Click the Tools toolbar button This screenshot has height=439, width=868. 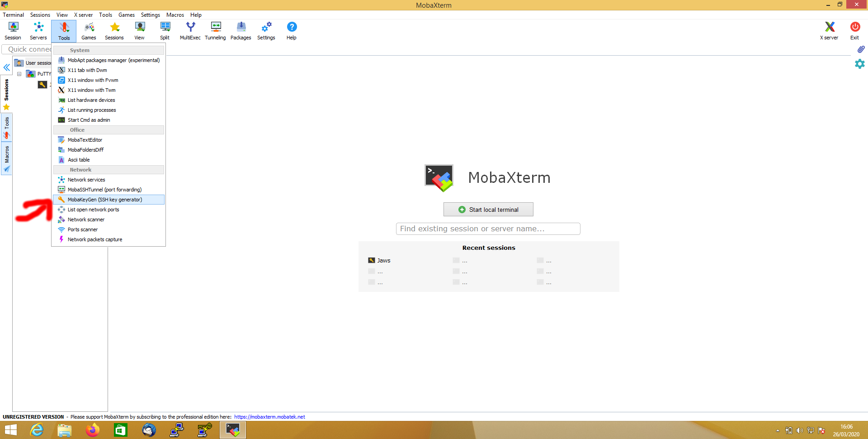click(64, 31)
